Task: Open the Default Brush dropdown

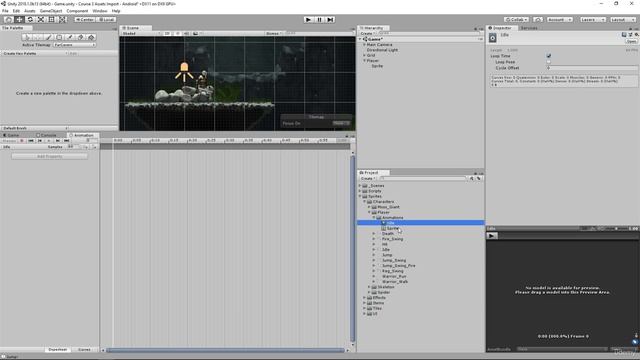Action: point(35,128)
